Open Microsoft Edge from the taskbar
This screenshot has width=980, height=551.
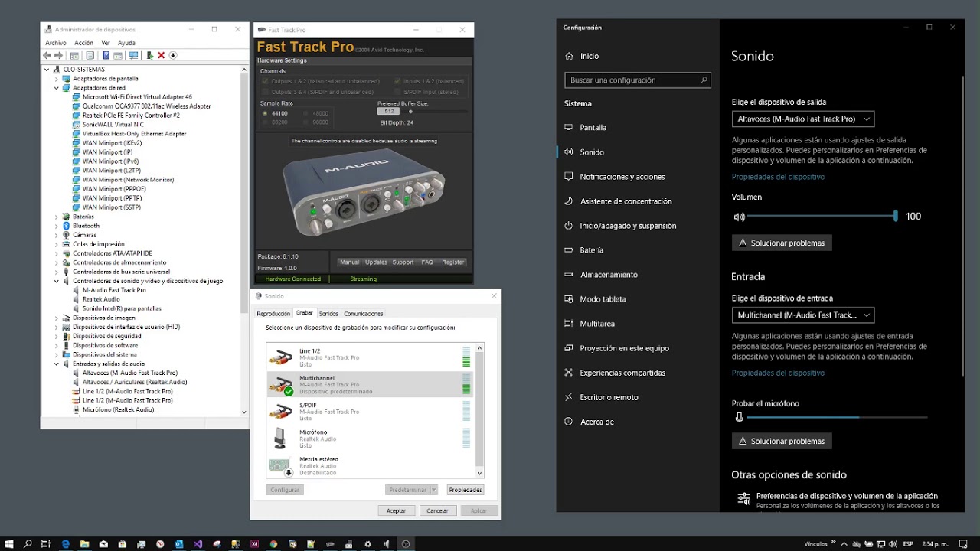click(x=66, y=544)
